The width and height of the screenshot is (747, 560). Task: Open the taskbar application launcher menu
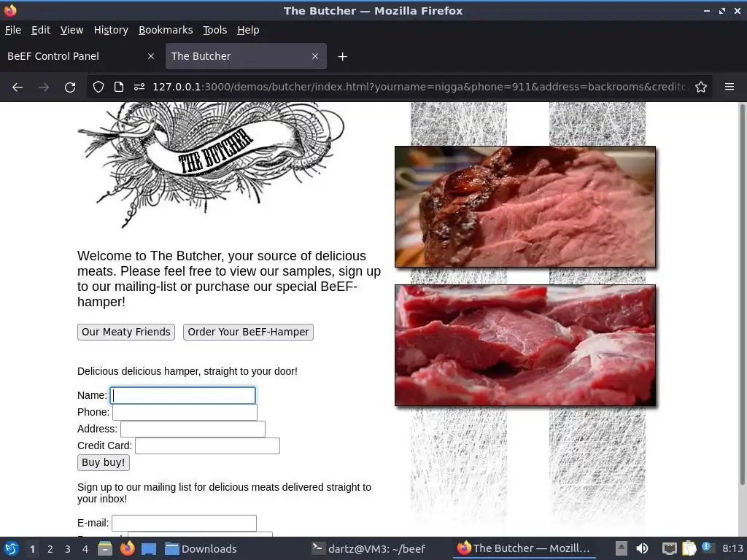click(x=12, y=548)
